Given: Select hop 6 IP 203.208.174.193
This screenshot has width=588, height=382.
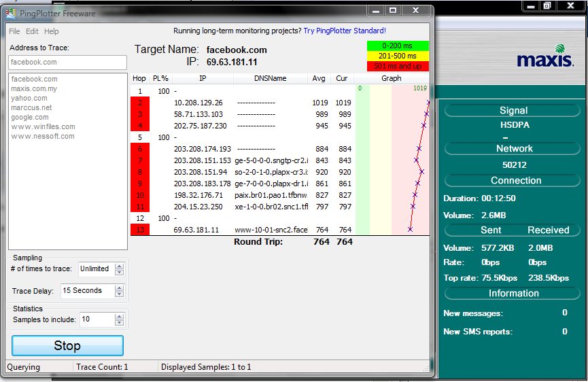Looking at the screenshot, I should (x=203, y=150).
